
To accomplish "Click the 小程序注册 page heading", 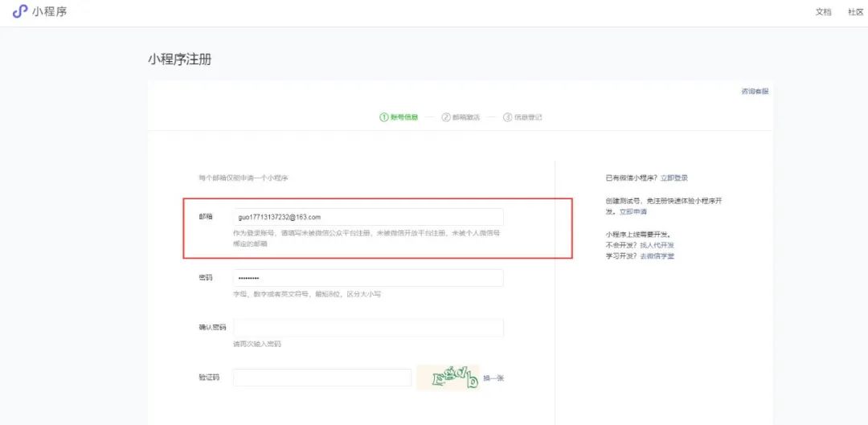I will tap(179, 59).
